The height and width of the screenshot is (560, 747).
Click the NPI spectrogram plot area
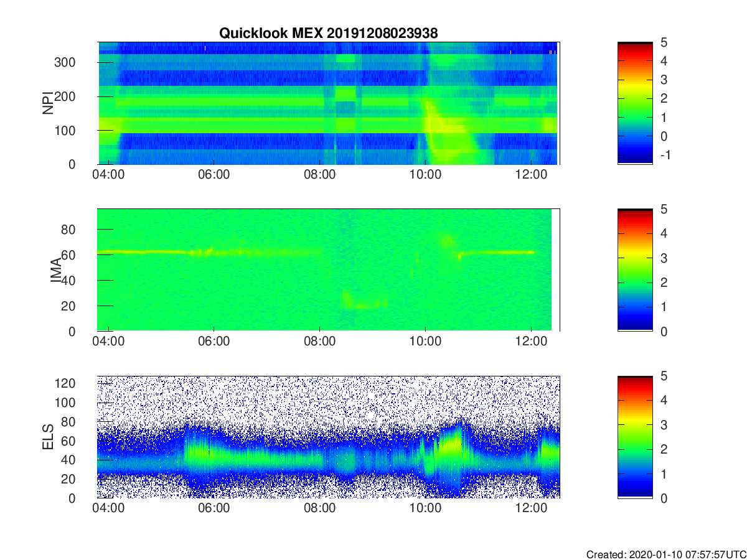coord(329,103)
